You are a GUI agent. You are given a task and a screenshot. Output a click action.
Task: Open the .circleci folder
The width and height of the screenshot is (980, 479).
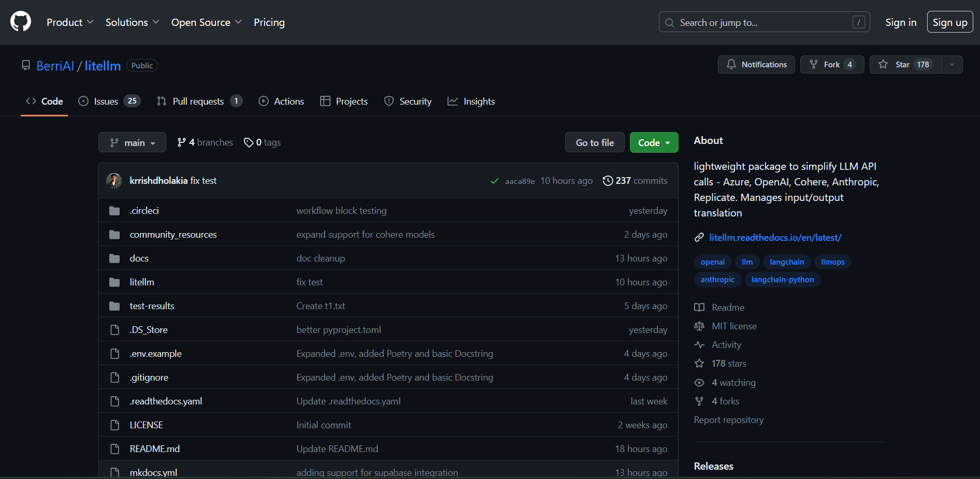click(x=144, y=211)
